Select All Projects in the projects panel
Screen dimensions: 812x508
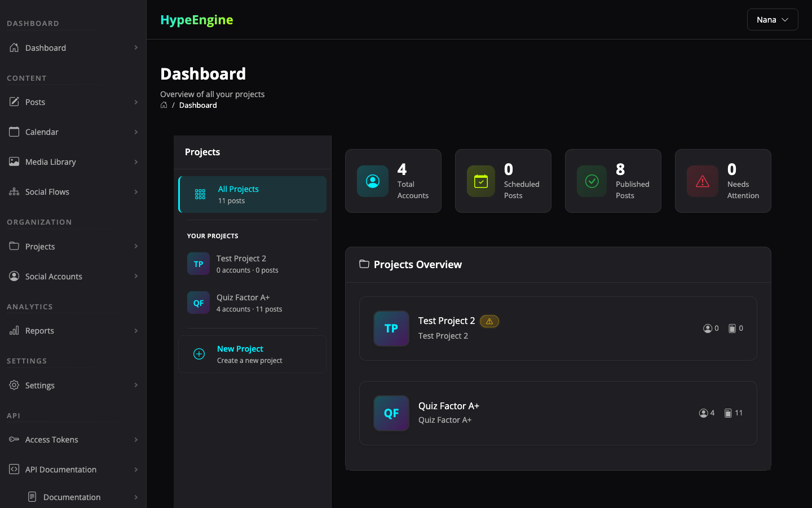pyautogui.click(x=253, y=194)
